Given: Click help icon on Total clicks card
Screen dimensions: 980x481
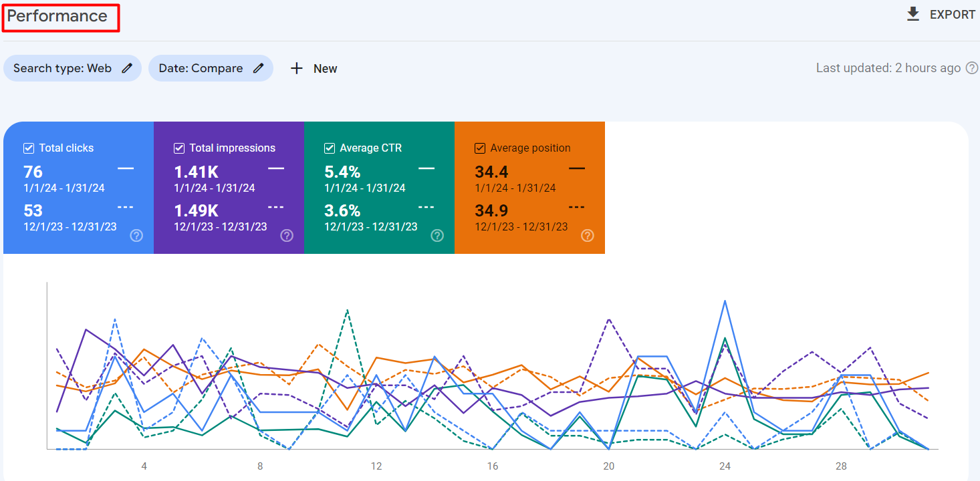Looking at the screenshot, I should [136, 235].
